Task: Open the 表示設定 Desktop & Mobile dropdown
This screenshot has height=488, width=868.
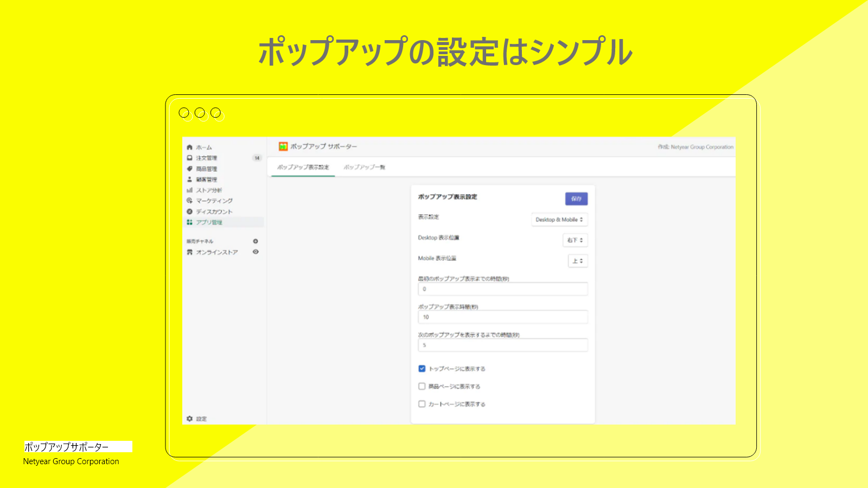Action: [x=559, y=220]
